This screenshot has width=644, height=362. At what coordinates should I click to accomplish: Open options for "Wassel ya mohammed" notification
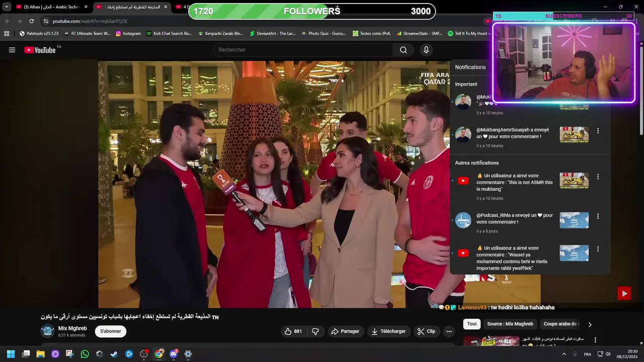598,249
